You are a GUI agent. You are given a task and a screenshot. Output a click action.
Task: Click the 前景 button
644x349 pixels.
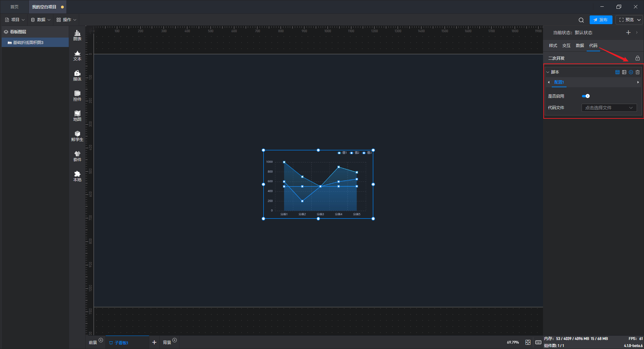click(93, 343)
